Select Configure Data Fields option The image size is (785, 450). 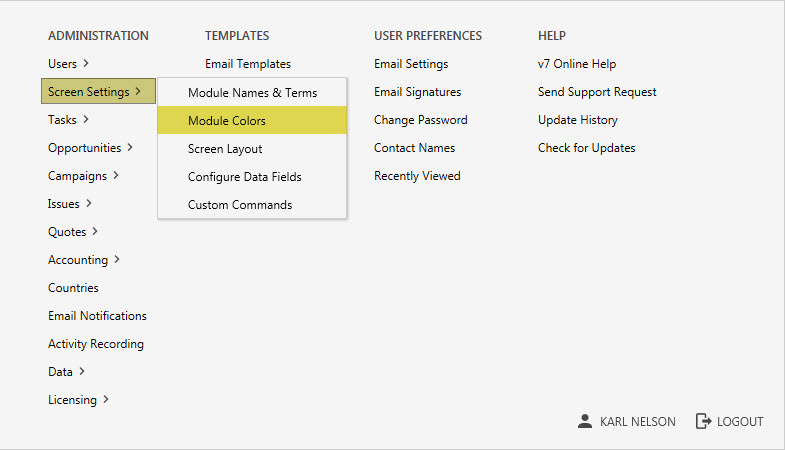pos(244,177)
